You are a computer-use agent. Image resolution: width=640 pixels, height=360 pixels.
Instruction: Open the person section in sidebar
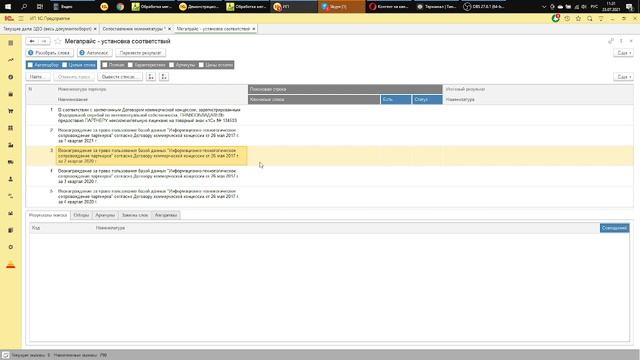(11, 179)
